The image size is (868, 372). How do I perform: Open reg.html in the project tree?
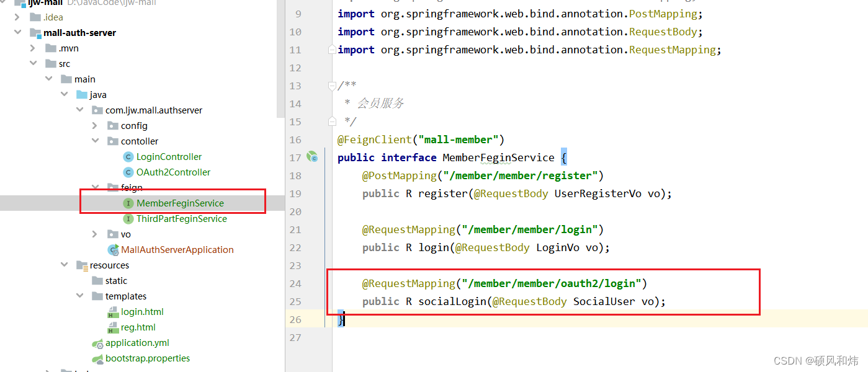point(138,327)
